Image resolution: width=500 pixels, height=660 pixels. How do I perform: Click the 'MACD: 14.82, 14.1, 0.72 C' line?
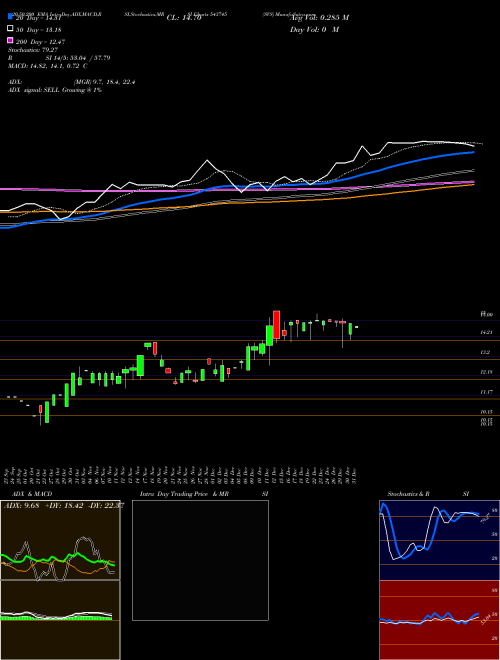pos(48,66)
